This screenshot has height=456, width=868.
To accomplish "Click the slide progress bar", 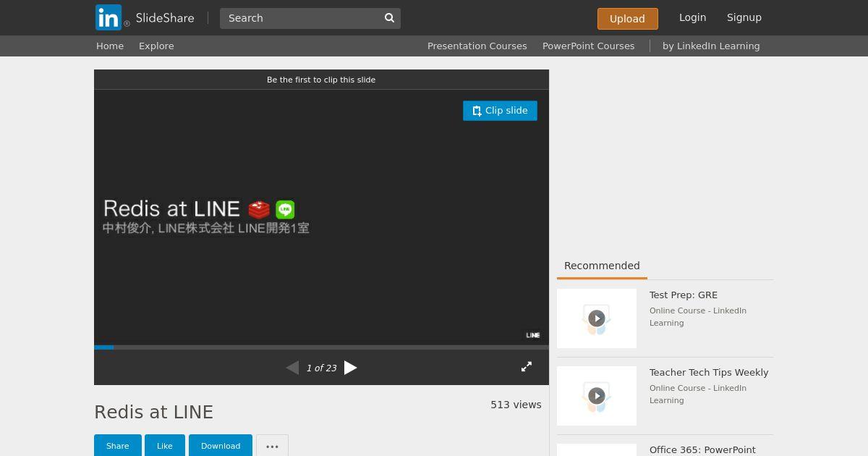I will [321, 347].
